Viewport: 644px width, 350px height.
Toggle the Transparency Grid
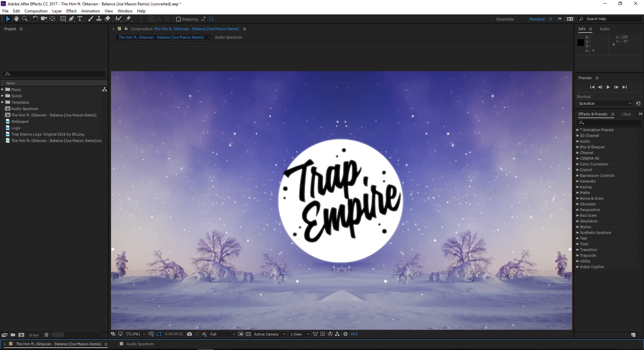(x=248, y=334)
